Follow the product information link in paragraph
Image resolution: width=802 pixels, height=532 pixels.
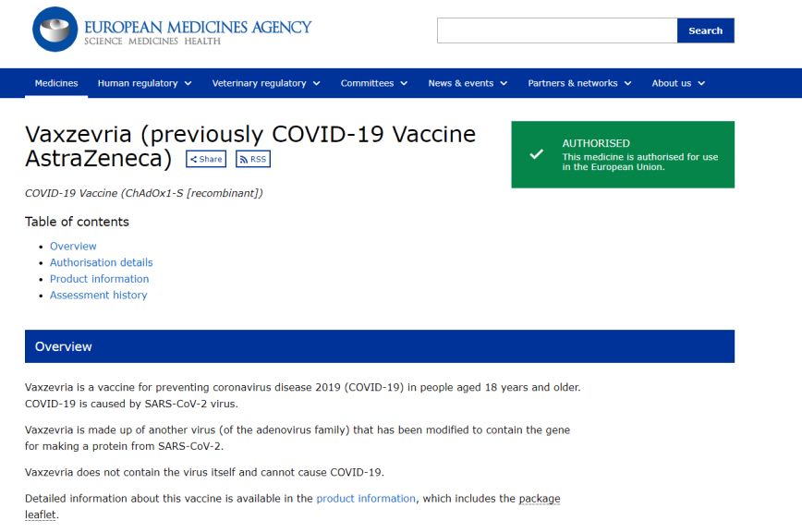coord(366,499)
